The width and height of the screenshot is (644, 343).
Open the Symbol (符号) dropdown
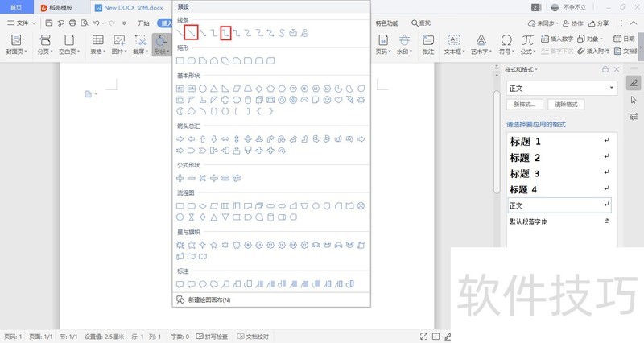tap(506, 44)
